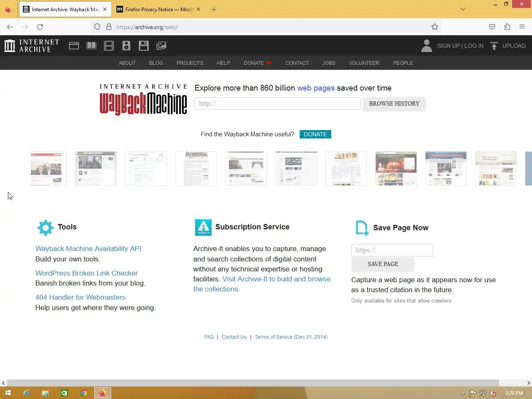Open the Texts book icon
532x399 pixels.
click(x=91, y=46)
